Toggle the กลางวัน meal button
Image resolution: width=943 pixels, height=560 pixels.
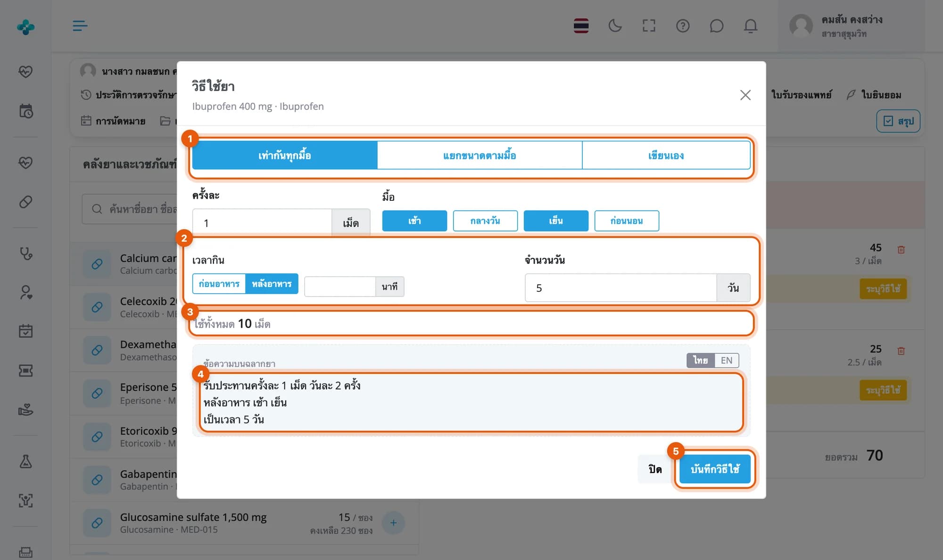(485, 221)
